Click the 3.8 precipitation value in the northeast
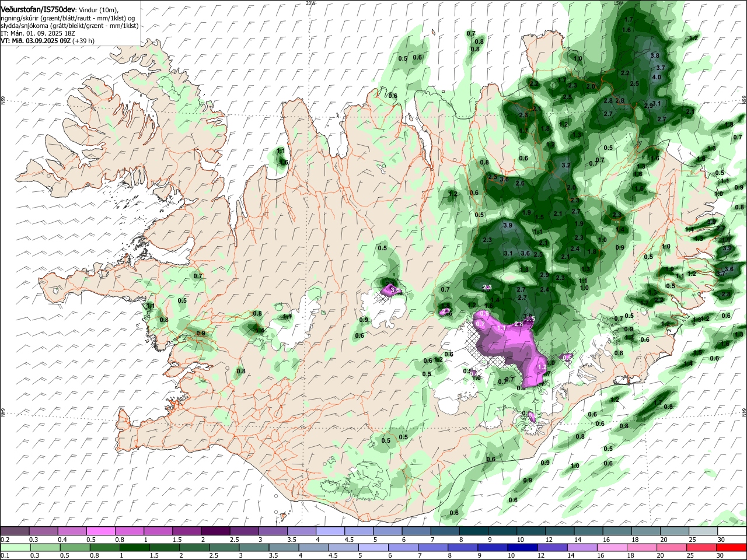The width and height of the screenshot is (747, 560). (655, 55)
